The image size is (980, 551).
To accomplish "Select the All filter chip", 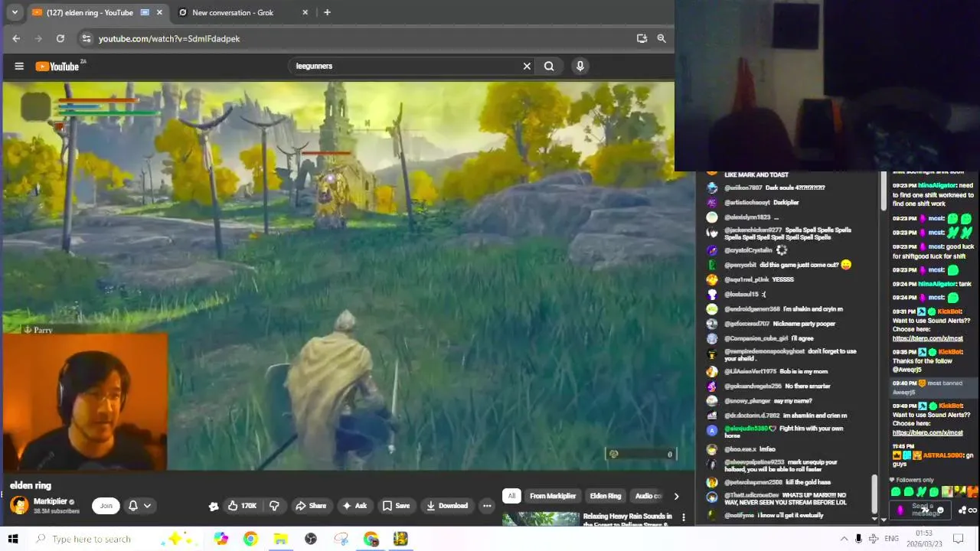I will (511, 496).
